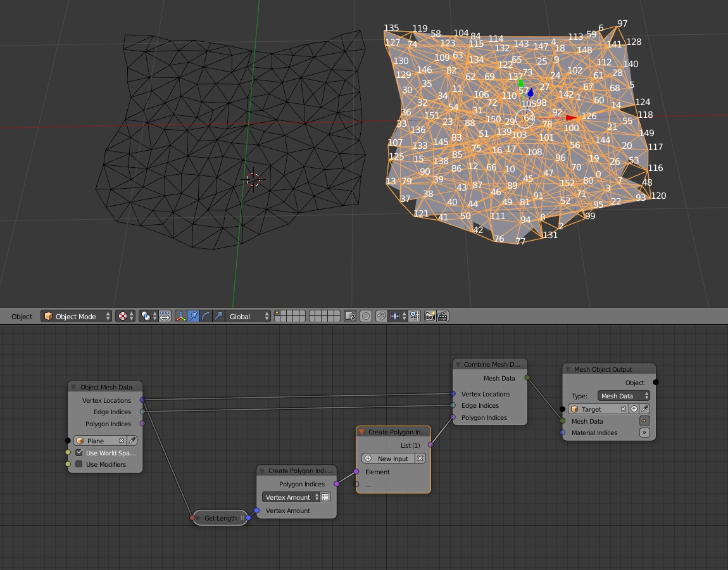Viewport: 728px width, 570px height.
Task: Open the Object menu in the header
Action: 22,317
